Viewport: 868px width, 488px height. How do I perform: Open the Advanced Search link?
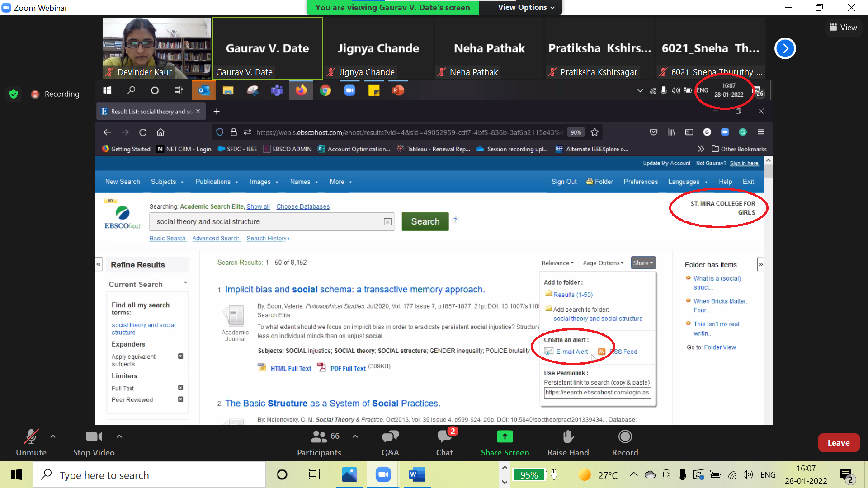click(x=216, y=238)
